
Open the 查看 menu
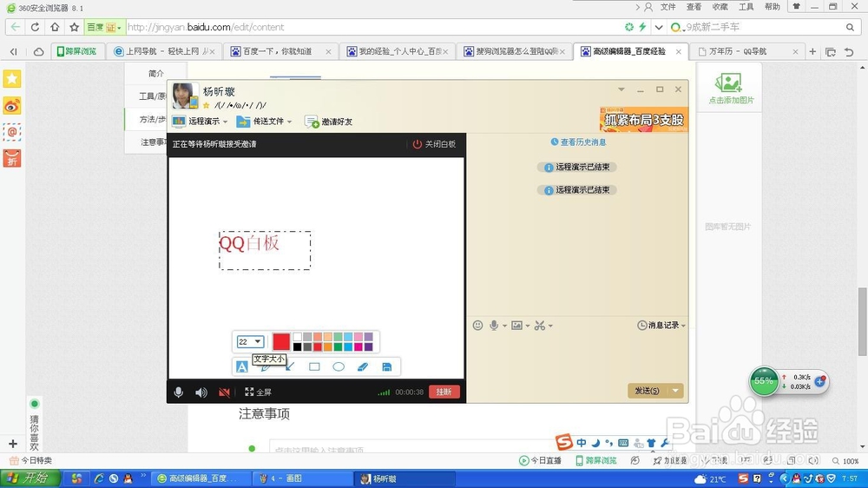click(x=694, y=7)
